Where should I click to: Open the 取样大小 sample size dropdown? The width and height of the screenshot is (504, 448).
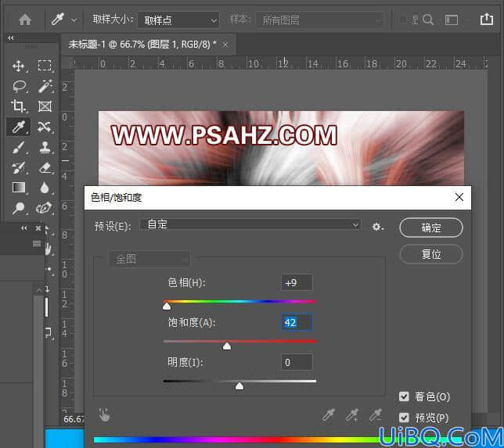coord(178,20)
